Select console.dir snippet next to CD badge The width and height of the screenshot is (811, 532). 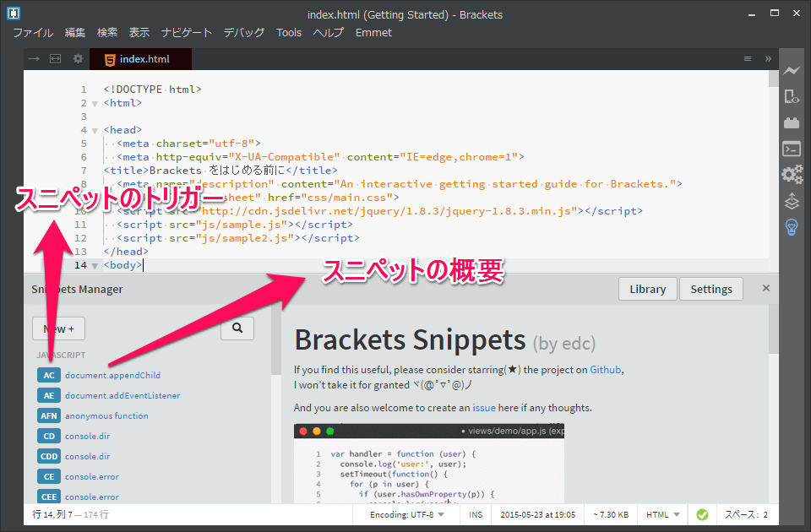[x=87, y=436]
